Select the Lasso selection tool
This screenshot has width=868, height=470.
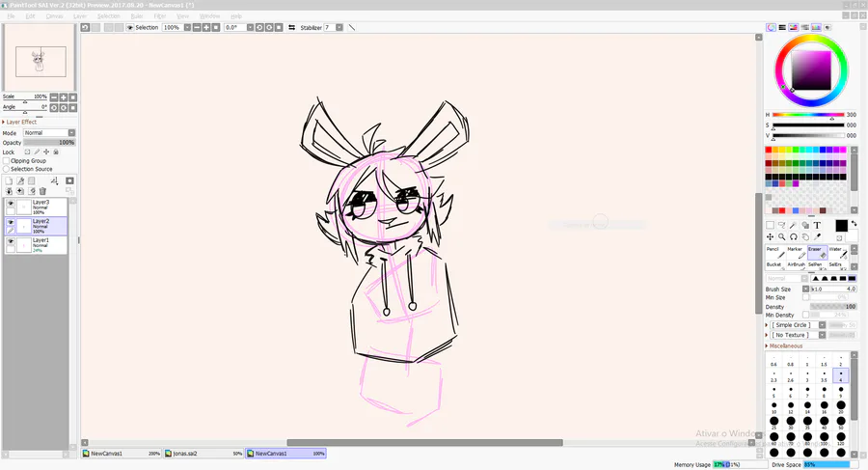[781, 225]
